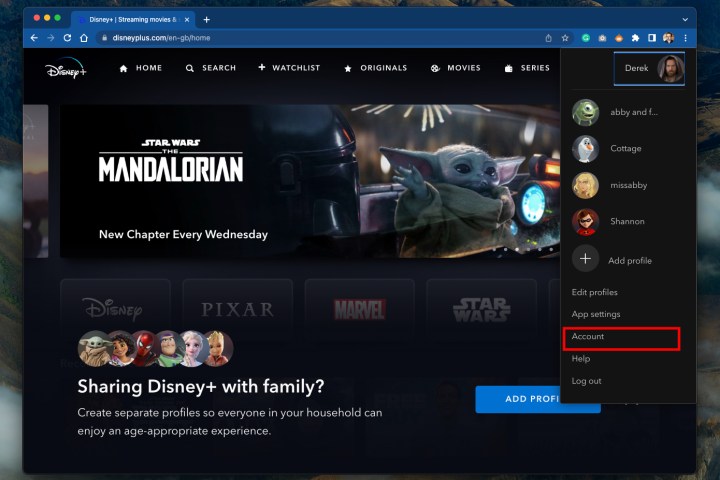Reload the page in the browser

[67, 38]
